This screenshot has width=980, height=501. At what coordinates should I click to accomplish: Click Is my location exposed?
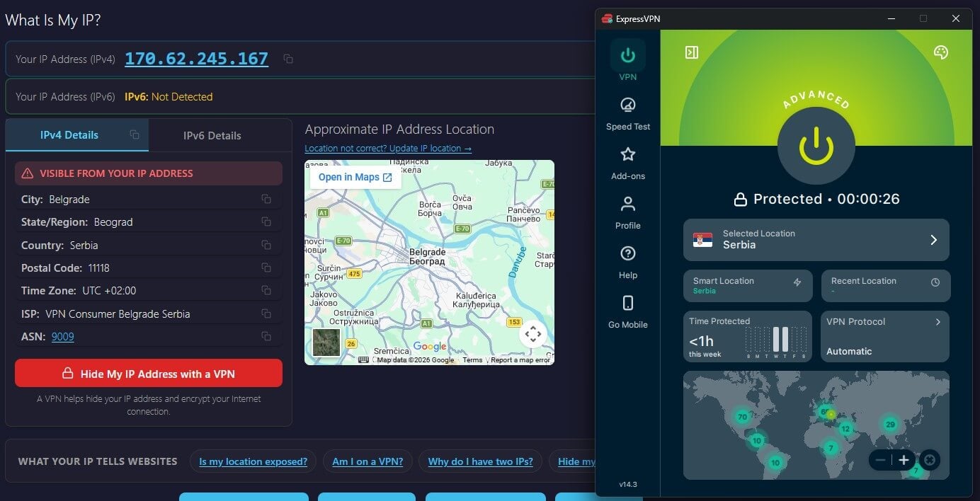pyautogui.click(x=253, y=461)
